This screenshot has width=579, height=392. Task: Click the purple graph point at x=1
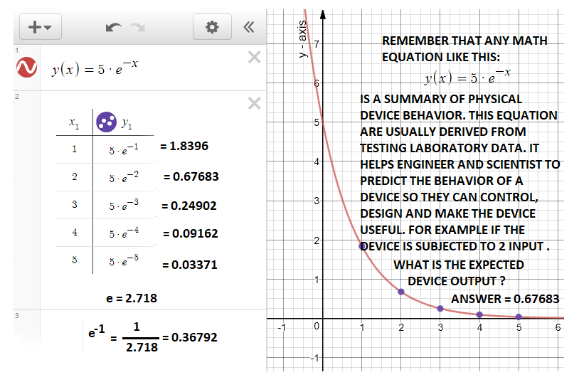click(x=363, y=246)
